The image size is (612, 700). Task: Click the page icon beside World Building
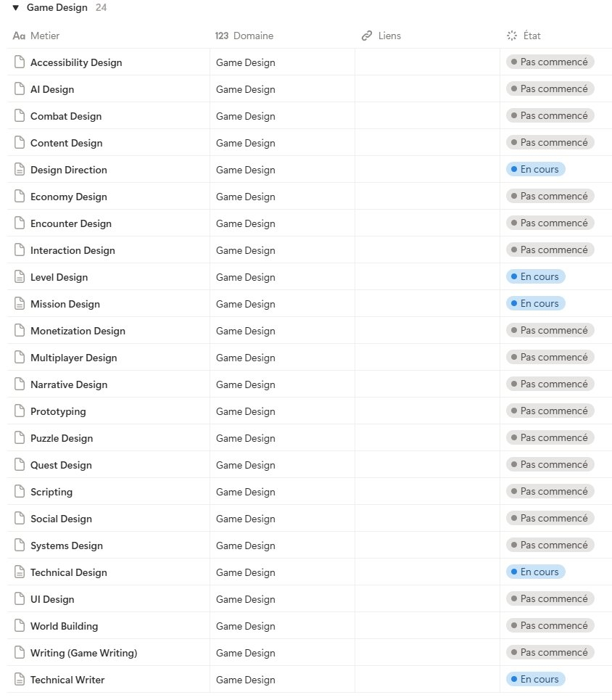(20, 626)
